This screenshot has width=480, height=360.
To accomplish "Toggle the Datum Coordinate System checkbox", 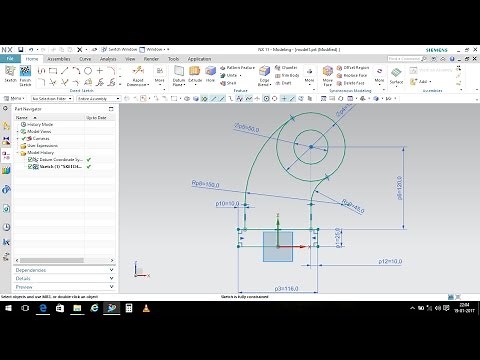I will pos(30,160).
